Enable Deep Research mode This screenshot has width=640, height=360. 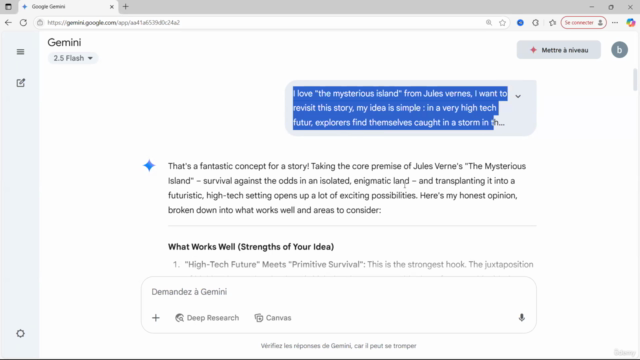(x=207, y=318)
